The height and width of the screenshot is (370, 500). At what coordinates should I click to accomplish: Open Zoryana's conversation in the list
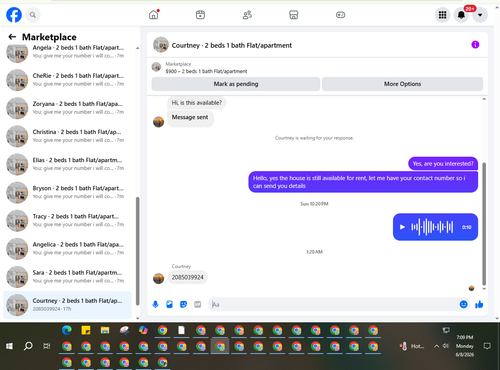click(68, 108)
